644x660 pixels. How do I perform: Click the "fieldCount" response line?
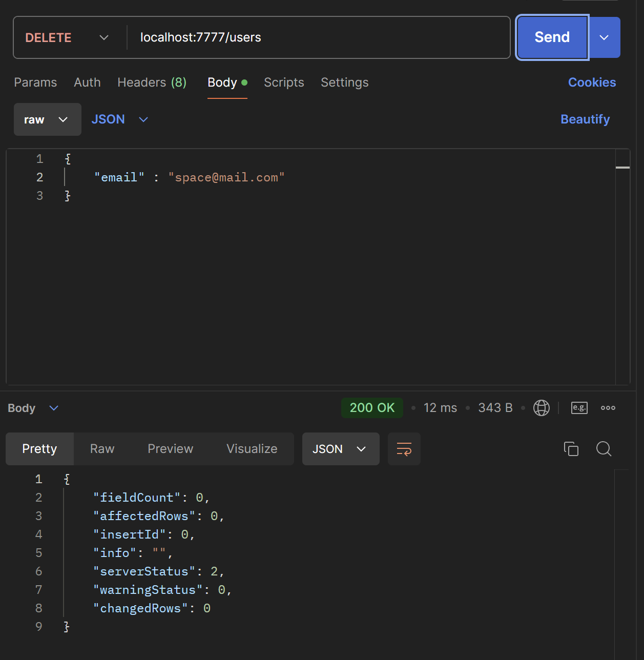151,498
